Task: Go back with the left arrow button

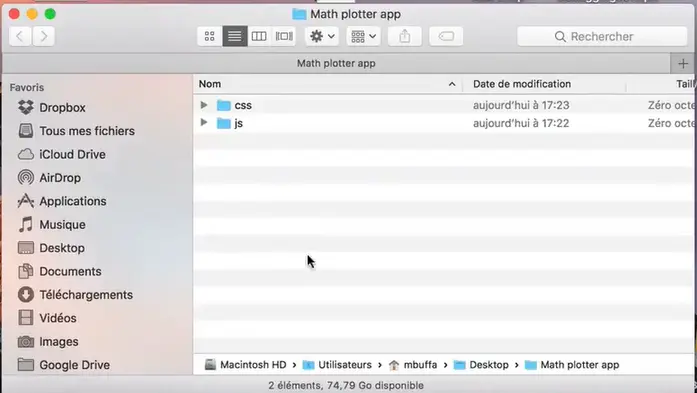Action: coord(20,36)
